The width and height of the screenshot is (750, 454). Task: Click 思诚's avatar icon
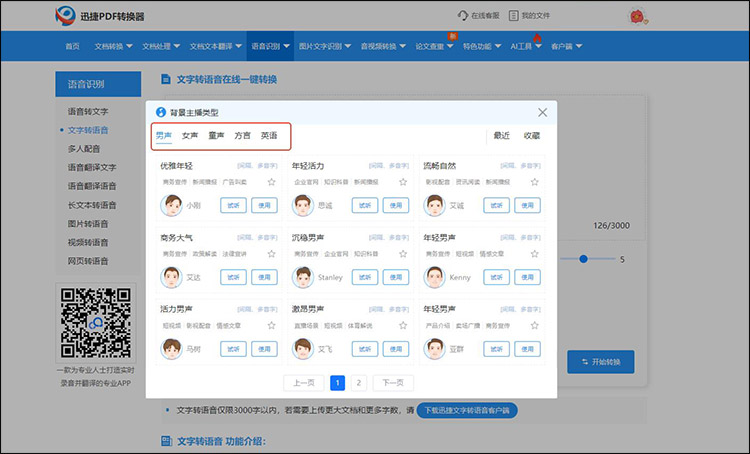[303, 205]
